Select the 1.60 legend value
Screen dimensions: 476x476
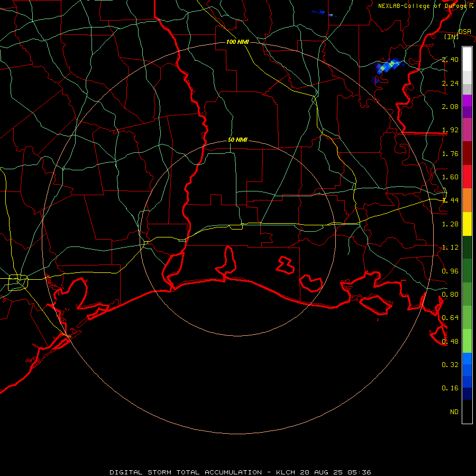pyautogui.click(x=450, y=177)
